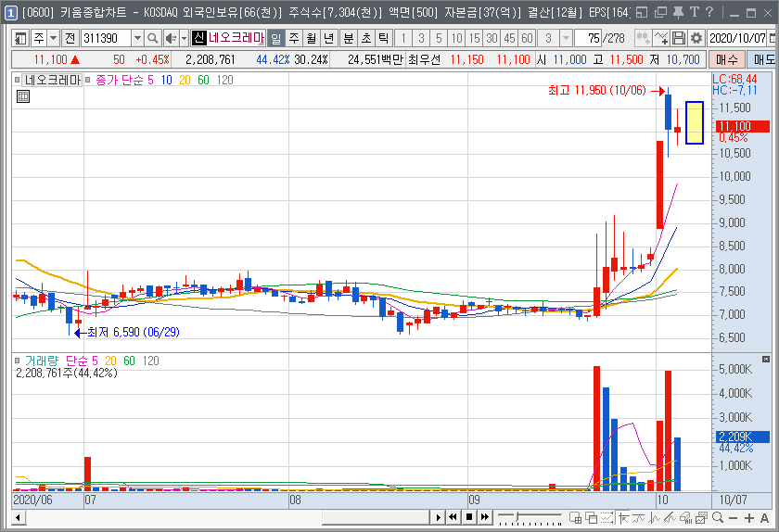Select the 주 weekly period toggle
The image size is (779, 532).
(294, 38)
